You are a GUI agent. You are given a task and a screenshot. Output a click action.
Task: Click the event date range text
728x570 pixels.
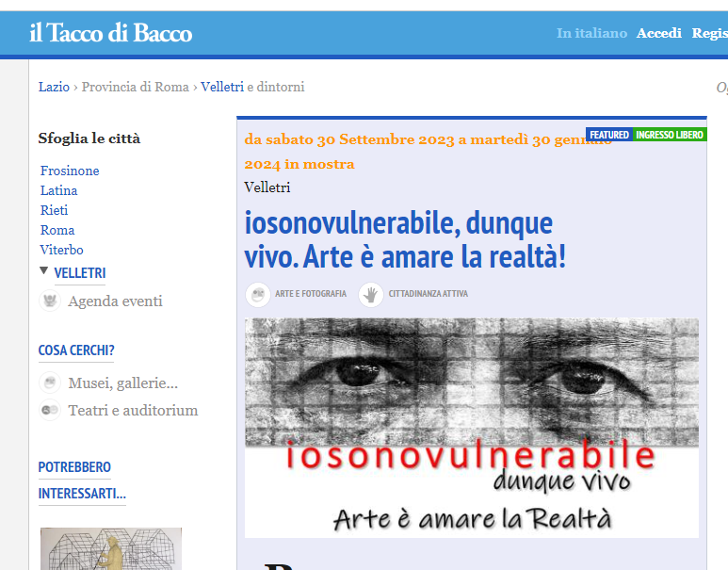pos(428,152)
